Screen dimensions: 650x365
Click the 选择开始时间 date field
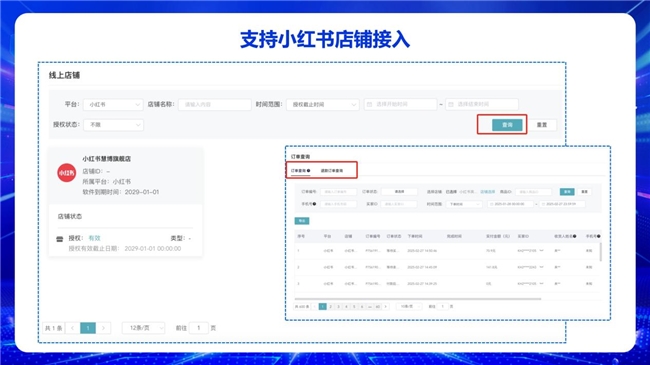pyautogui.click(x=400, y=105)
